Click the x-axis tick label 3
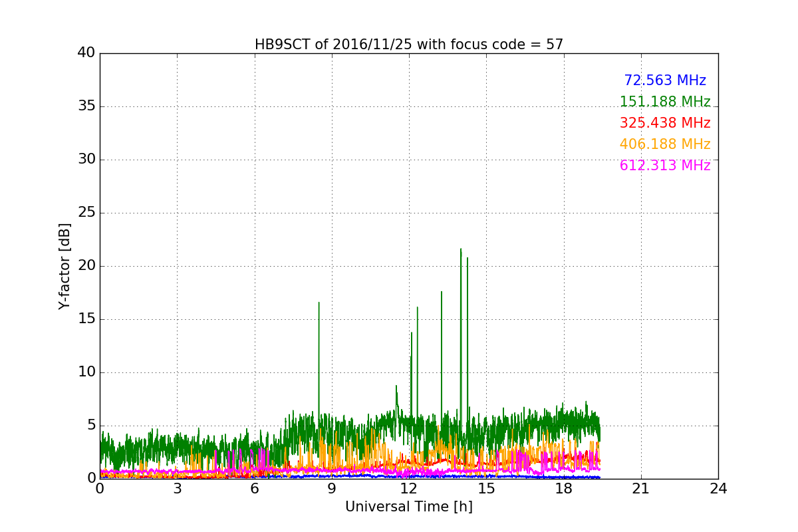 pos(177,489)
